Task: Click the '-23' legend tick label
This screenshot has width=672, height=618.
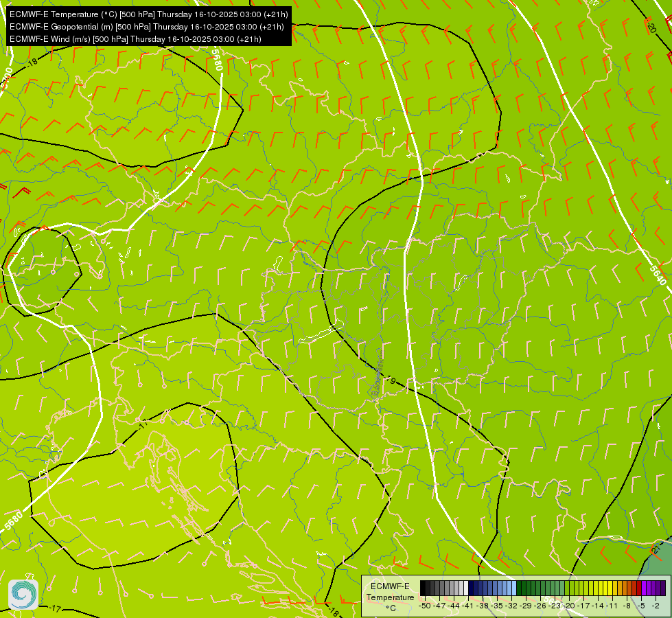Action: [x=555, y=606]
